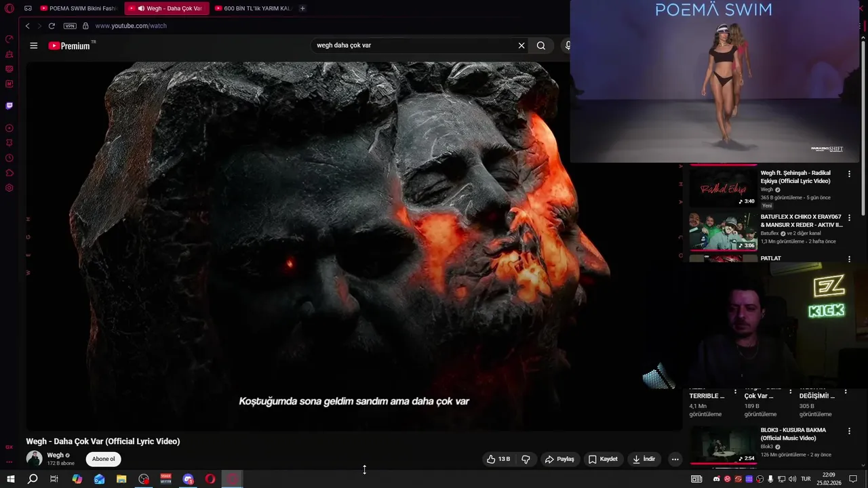The height and width of the screenshot is (488, 868).
Task: Open Task View on taskbar
Action: [54, 479]
